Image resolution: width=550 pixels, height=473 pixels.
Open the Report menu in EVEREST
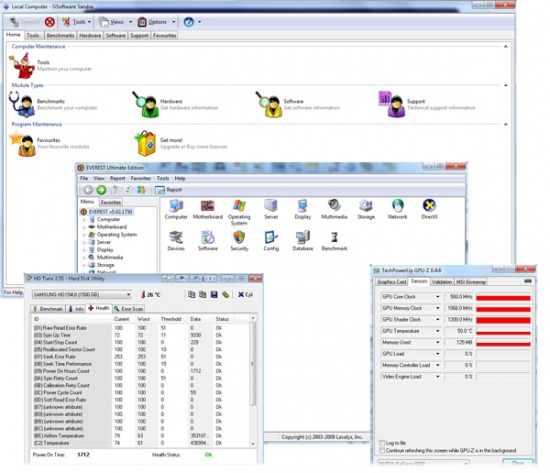click(117, 178)
